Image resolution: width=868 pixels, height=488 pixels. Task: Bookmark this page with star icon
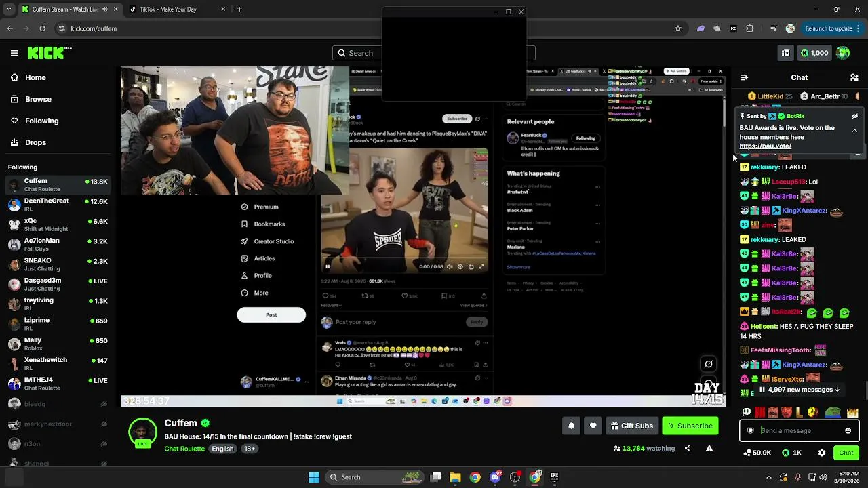click(677, 28)
